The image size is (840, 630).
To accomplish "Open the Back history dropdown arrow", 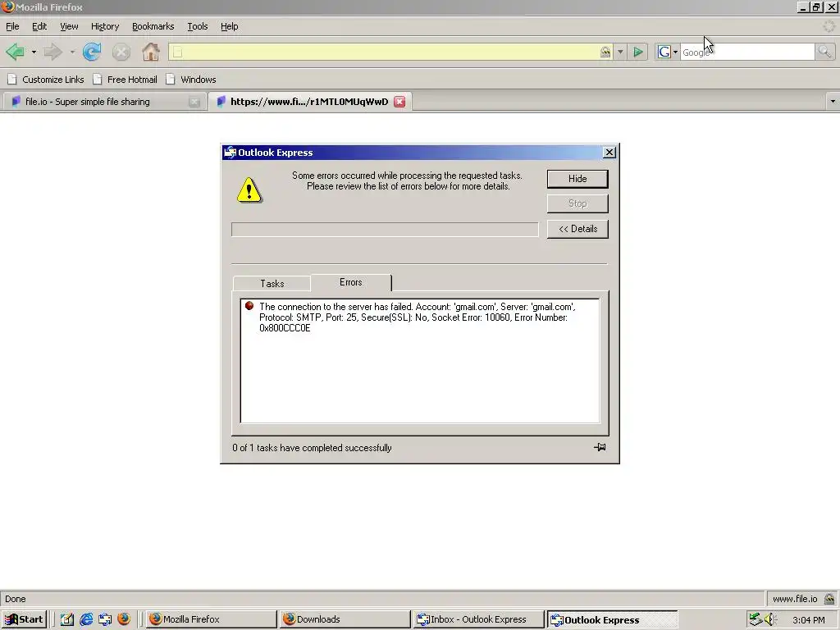I will pyautogui.click(x=34, y=52).
